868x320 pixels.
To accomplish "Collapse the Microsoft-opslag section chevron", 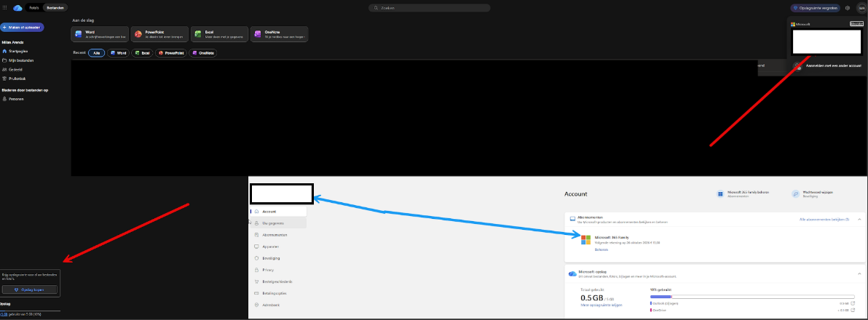I will tap(859, 273).
